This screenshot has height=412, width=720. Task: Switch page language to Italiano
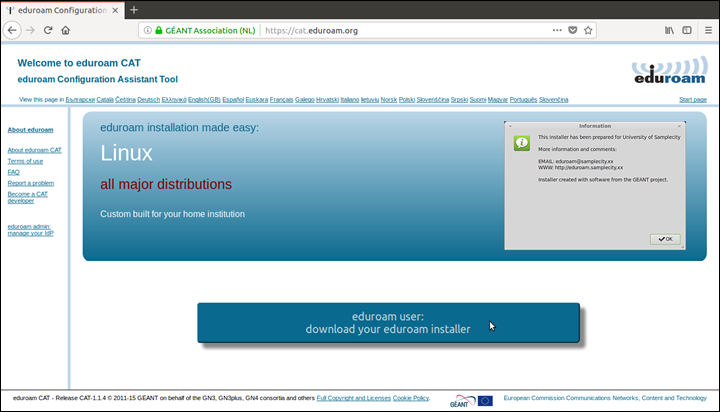(349, 100)
